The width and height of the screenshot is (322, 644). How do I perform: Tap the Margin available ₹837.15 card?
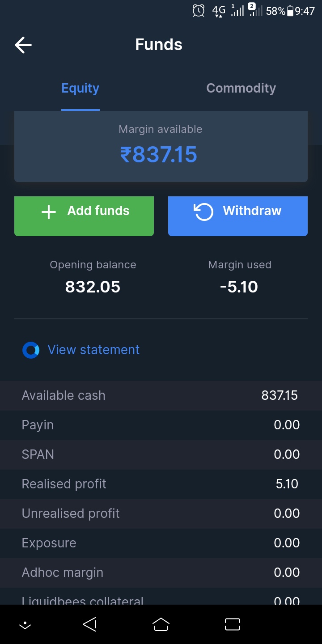coord(161,146)
